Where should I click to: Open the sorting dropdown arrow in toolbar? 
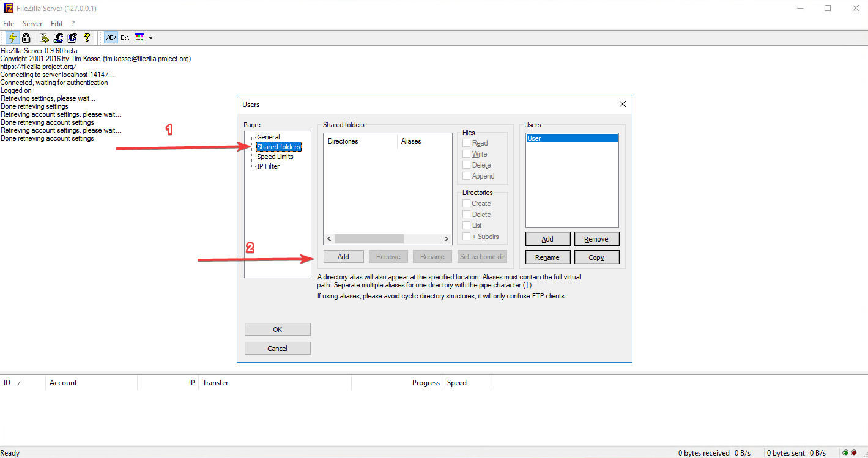tap(150, 38)
